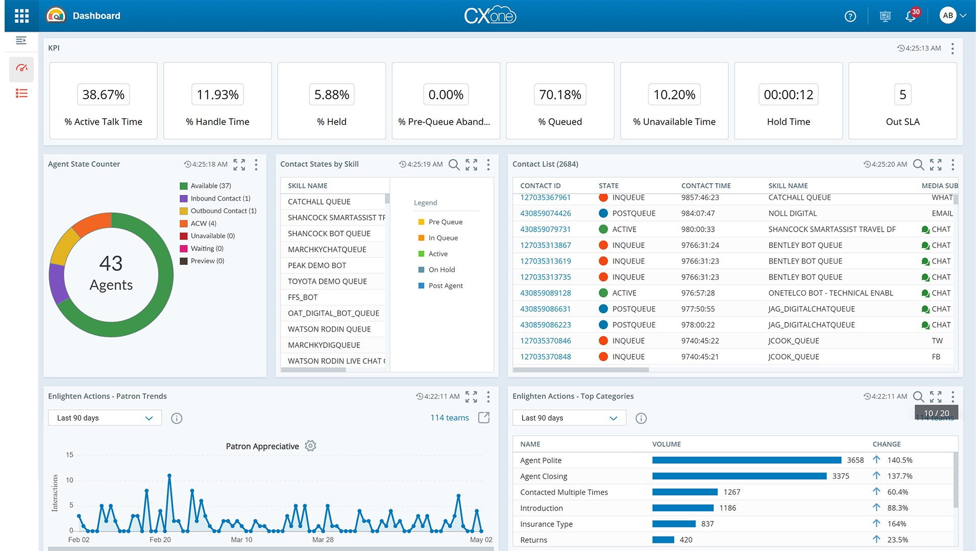Select CATCHALL QUEUE skill row
The height and width of the screenshot is (551, 980).
(333, 202)
